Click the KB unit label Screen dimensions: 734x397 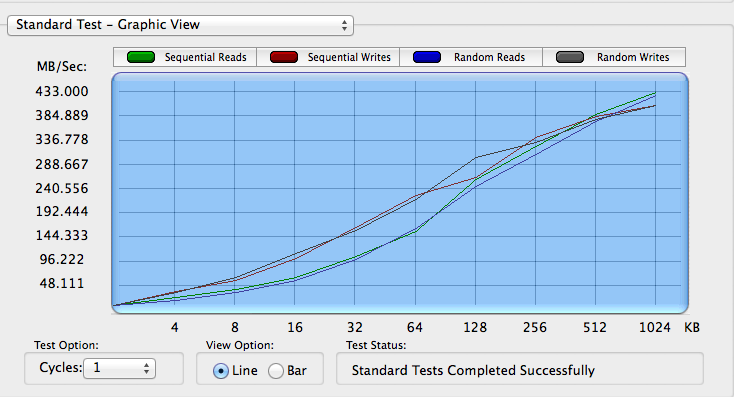tap(692, 327)
